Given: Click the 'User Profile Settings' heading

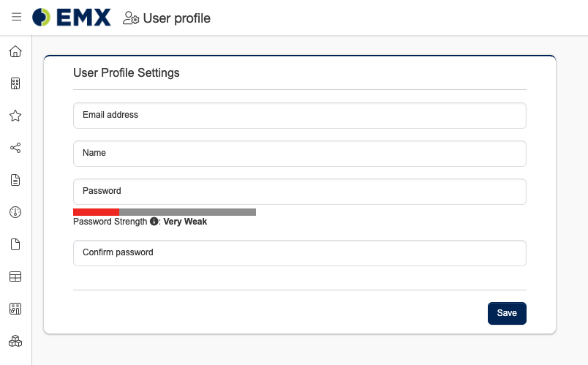Looking at the screenshot, I should tap(127, 72).
